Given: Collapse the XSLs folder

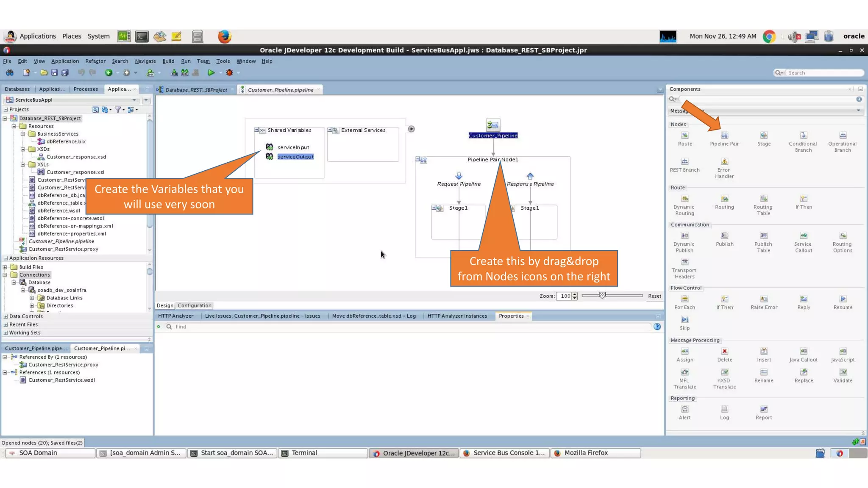Looking at the screenshot, I should (23, 165).
